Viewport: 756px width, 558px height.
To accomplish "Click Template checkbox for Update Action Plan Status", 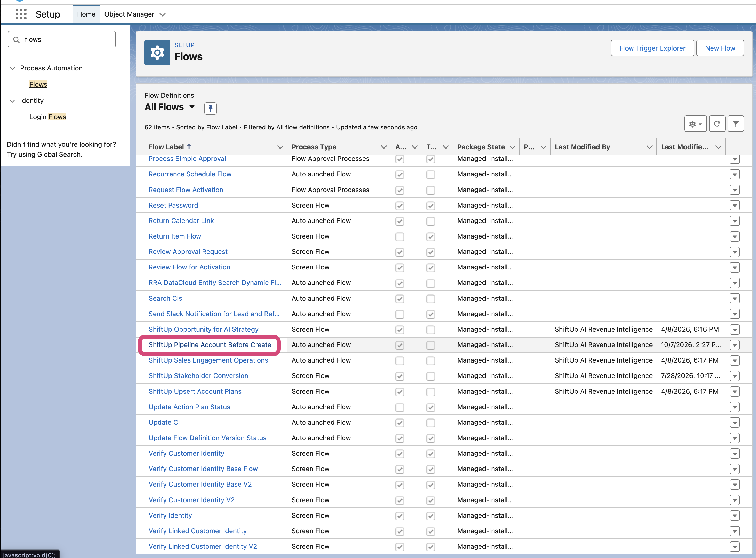I will pyautogui.click(x=430, y=407).
